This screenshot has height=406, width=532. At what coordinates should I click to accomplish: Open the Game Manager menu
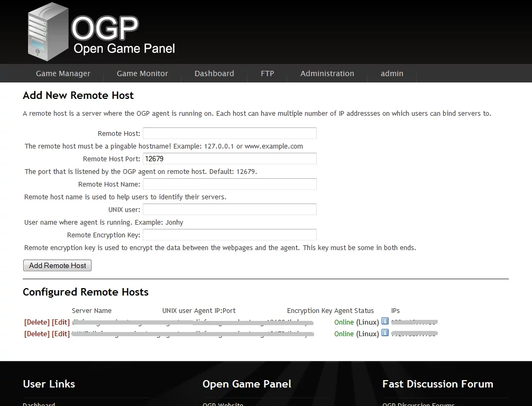point(63,73)
